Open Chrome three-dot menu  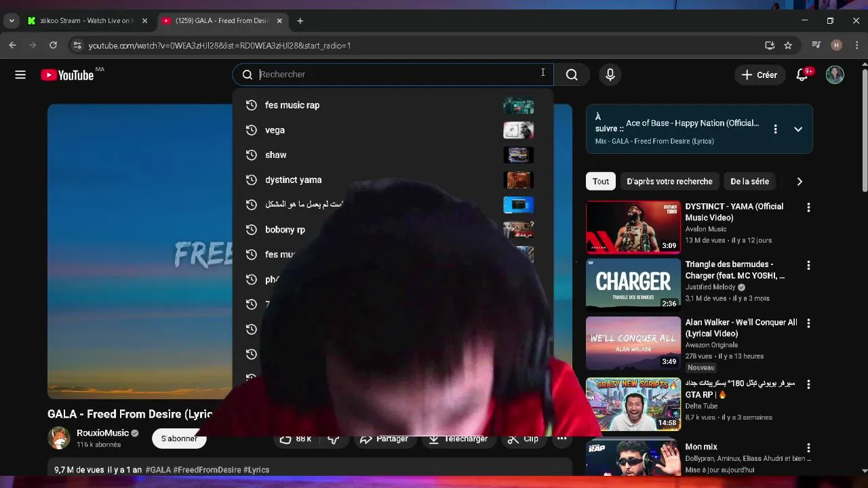pyautogui.click(x=856, y=45)
